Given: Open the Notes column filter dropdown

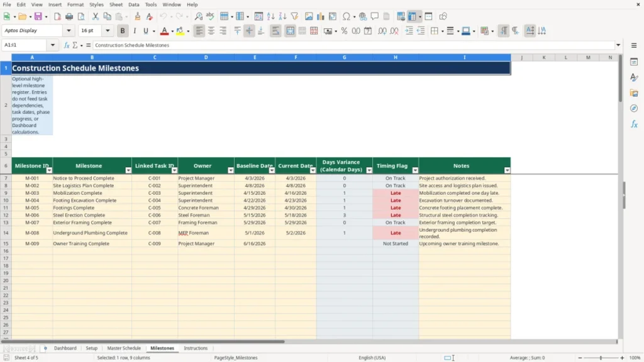Looking at the screenshot, I should pyautogui.click(x=508, y=170).
